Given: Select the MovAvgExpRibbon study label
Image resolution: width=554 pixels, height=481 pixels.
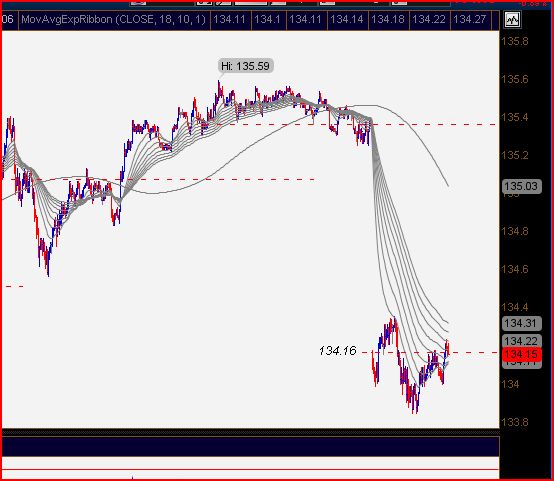Looking at the screenshot, I should point(113,19).
